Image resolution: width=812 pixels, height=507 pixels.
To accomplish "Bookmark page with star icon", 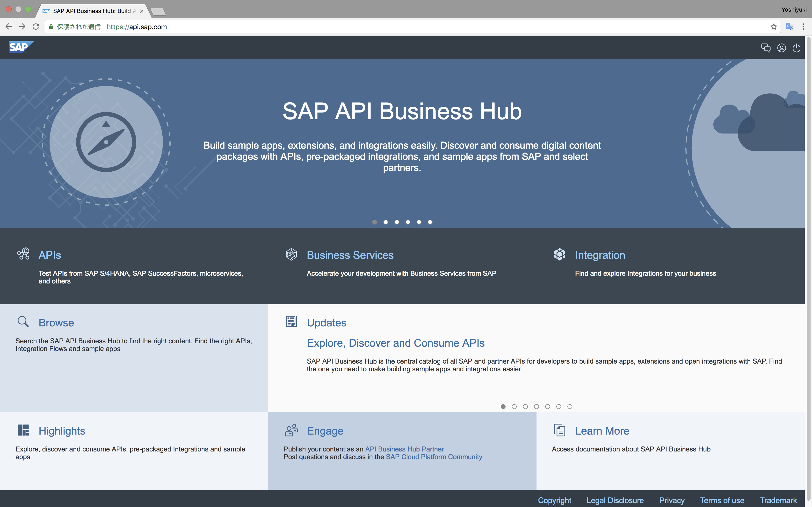I will point(774,27).
